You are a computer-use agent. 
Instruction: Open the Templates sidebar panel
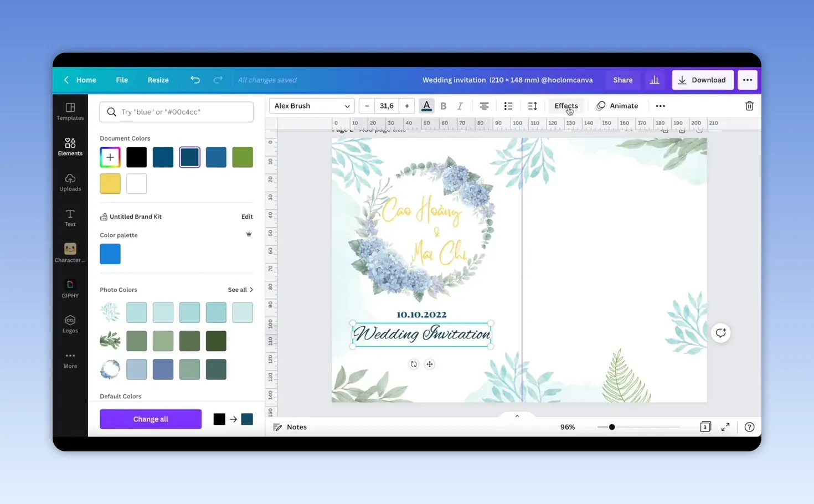(70, 111)
